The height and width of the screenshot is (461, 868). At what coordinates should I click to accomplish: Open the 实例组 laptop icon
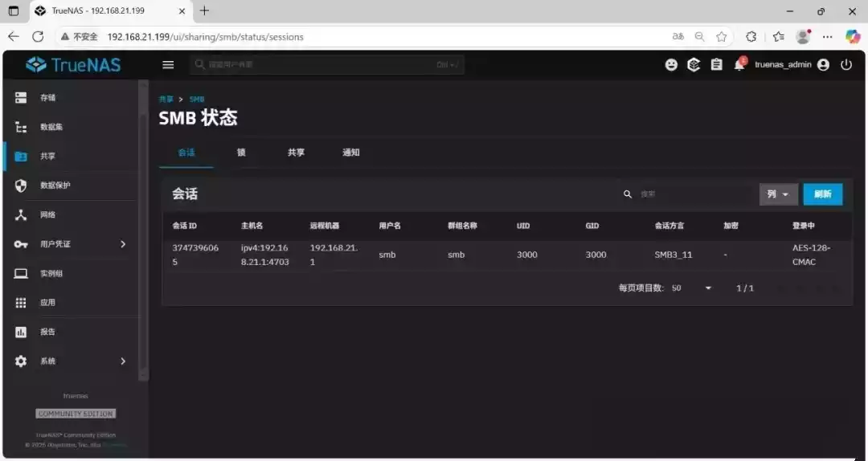pos(20,273)
